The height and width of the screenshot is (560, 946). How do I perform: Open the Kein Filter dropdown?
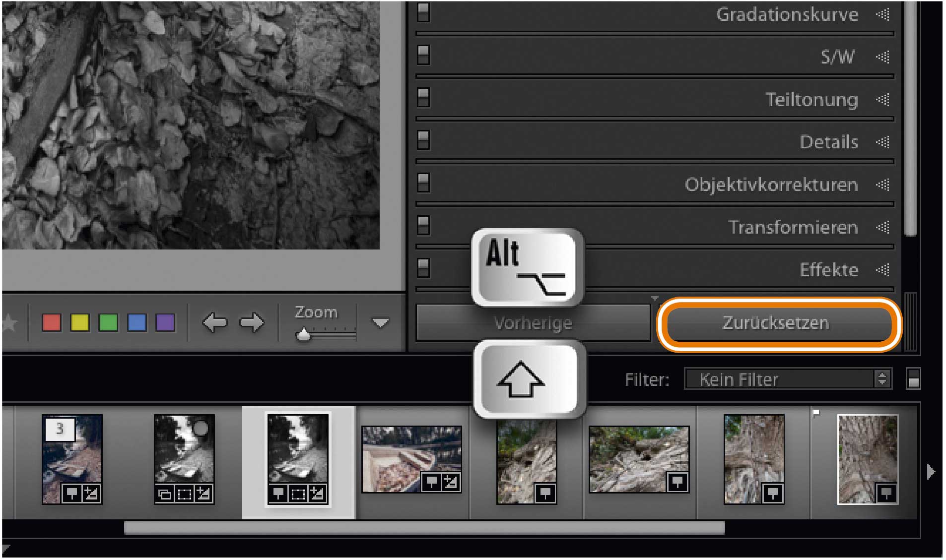(x=788, y=379)
